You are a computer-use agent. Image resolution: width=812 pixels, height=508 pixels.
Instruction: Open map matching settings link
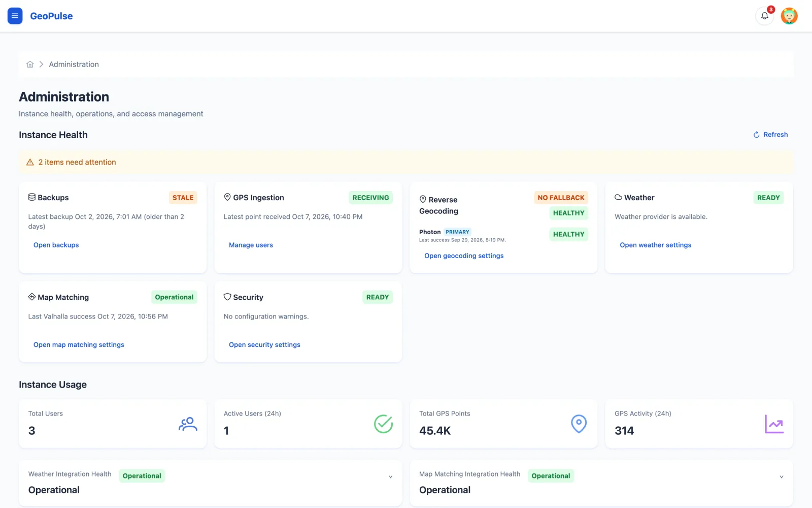tap(79, 344)
